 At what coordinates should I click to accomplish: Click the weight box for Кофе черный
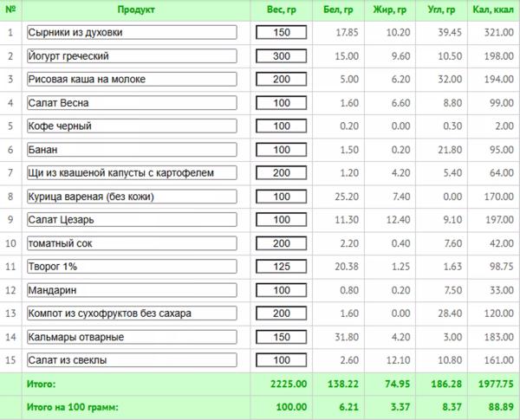[x=282, y=126]
